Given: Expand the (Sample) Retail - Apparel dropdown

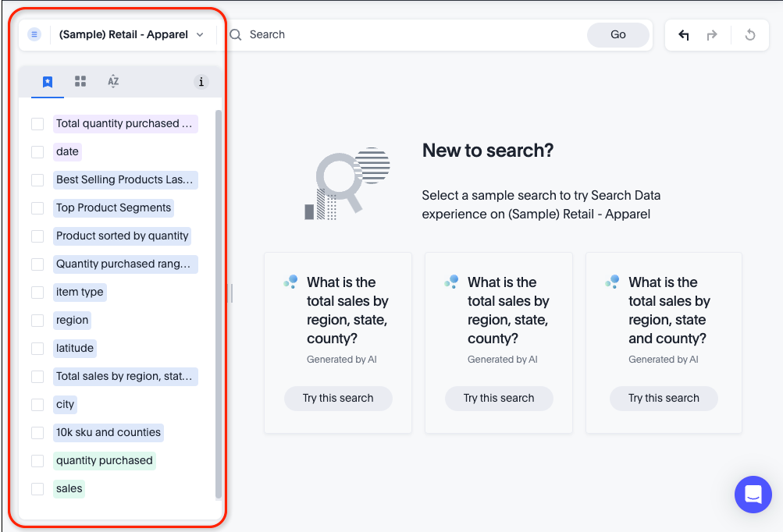Looking at the screenshot, I should (199, 34).
